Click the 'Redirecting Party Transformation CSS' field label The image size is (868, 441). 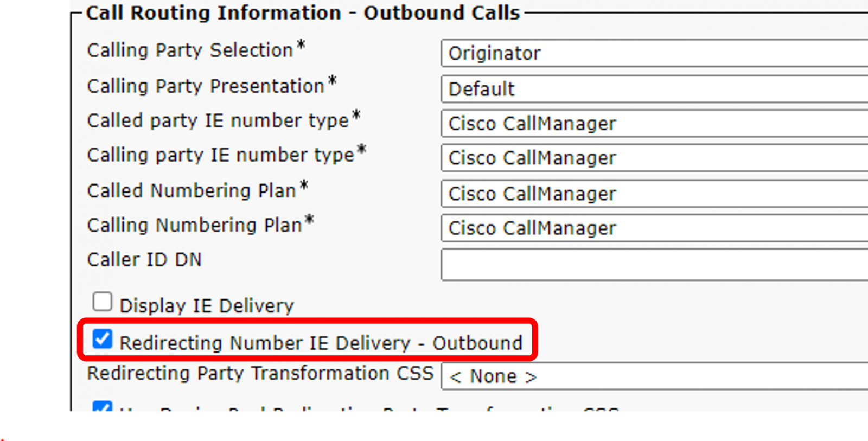click(x=260, y=373)
